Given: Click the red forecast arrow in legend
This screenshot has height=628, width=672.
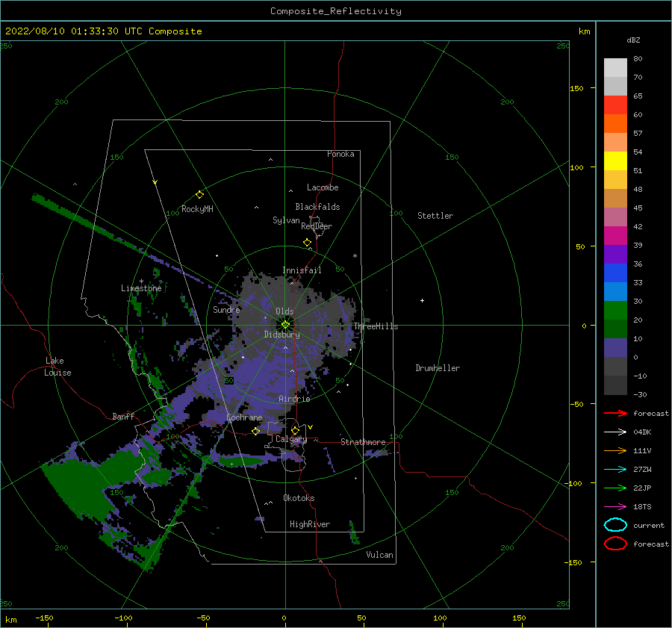Looking at the screenshot, I should pos(615,413).
